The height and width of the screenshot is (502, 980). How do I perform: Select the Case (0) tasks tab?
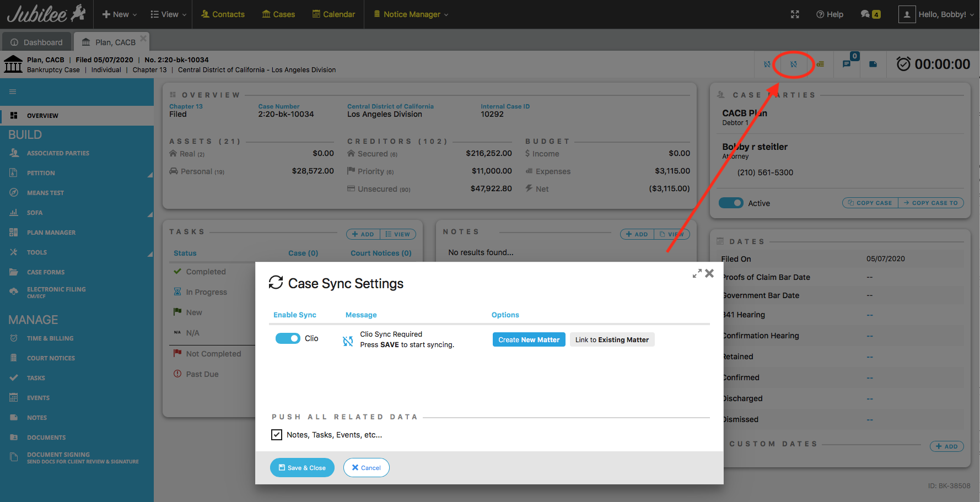point(303,253)
